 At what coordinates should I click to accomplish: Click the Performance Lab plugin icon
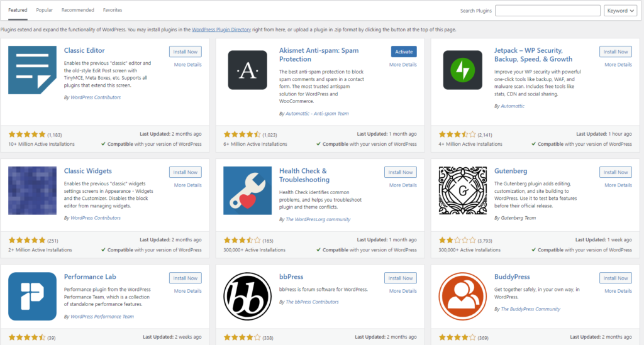click(x=33, y=296)
